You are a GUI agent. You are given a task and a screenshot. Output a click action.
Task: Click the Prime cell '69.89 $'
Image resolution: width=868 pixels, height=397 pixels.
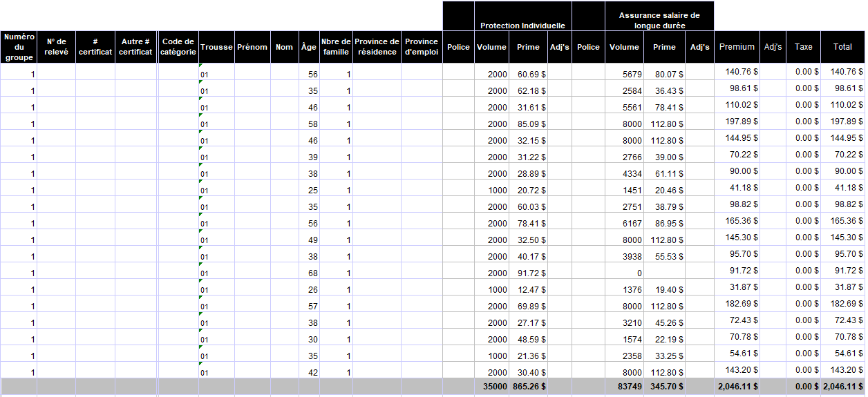(529, 304)
